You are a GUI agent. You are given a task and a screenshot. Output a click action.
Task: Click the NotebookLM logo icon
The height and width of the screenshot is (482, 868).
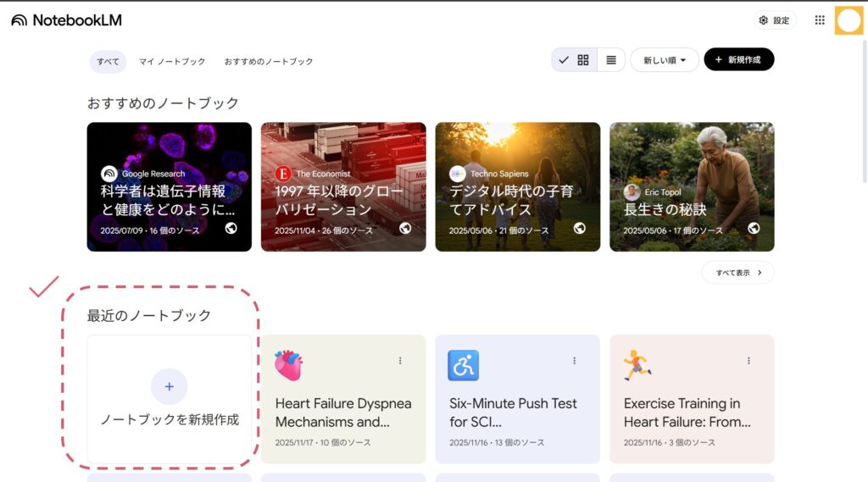click(19, 20)
